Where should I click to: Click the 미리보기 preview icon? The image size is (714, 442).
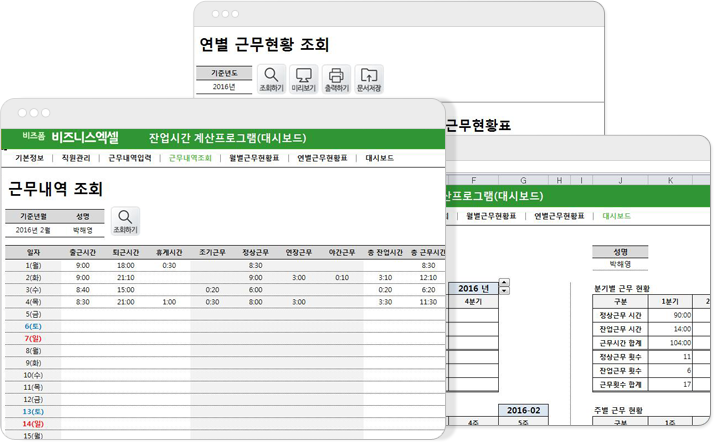(x=304, y=78)
